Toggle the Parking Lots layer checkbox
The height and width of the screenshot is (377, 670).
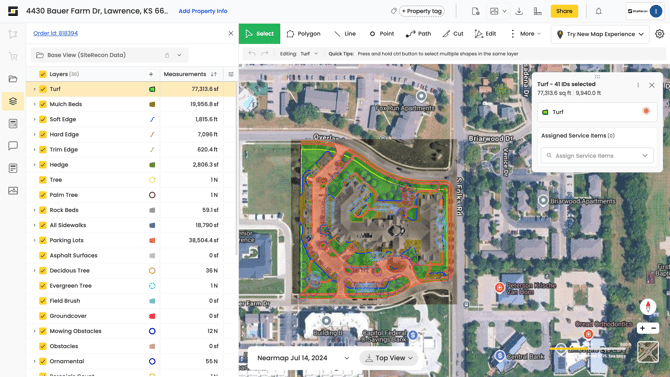(43, 240)
